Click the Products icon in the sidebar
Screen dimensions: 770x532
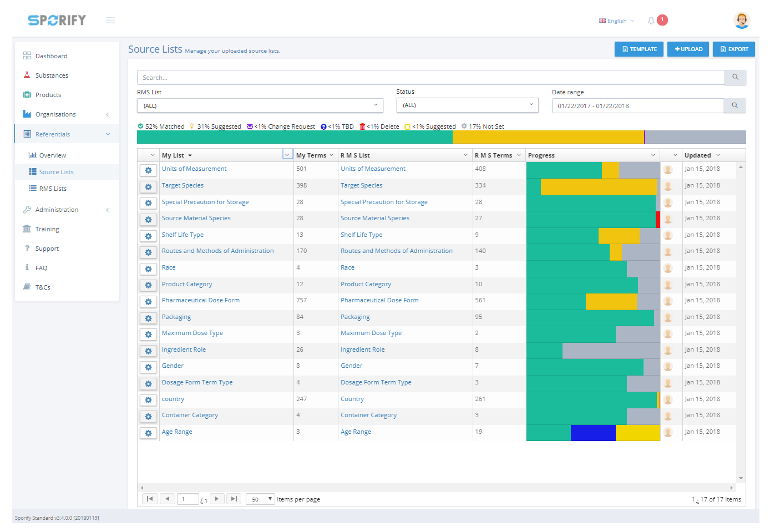pos(27,94)
